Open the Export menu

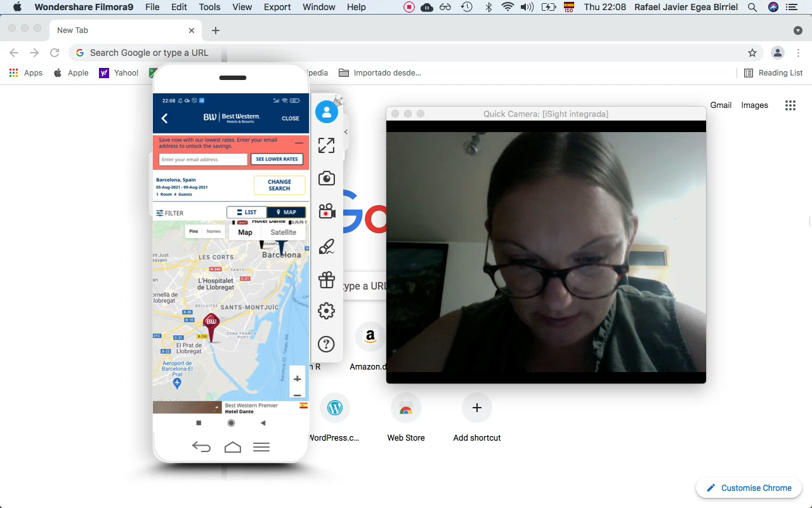pyautogui.click(x=277, y=7)
